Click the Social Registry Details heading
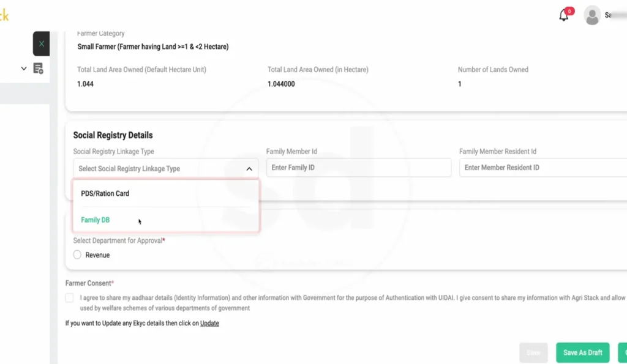Screen dimensions: 627x364 (x=113, y=135)
